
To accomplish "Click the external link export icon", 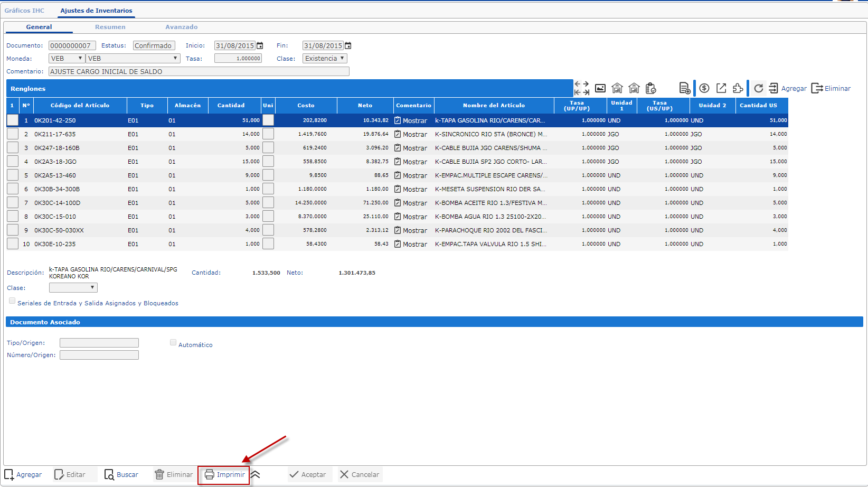I will tap(721, 88).
